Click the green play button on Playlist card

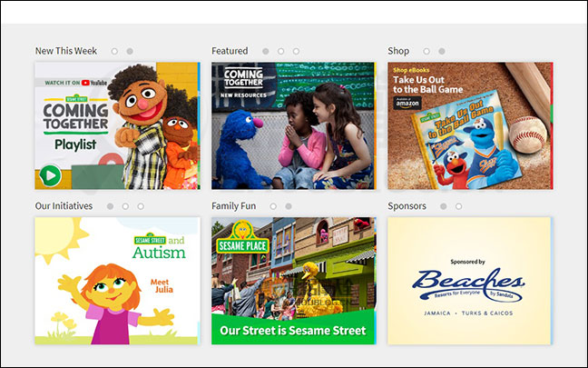click(x=50, y=175)
